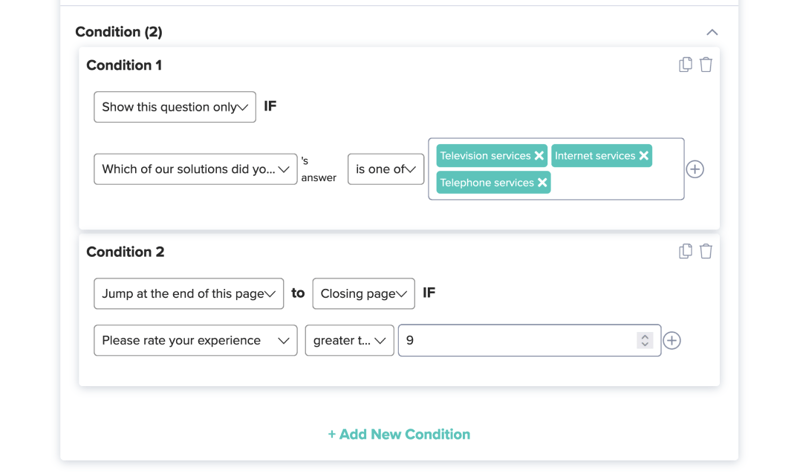Add rule with plus icon in Condition 2
The width and height of the screenshot is (800, 476).
click(672, 340)
